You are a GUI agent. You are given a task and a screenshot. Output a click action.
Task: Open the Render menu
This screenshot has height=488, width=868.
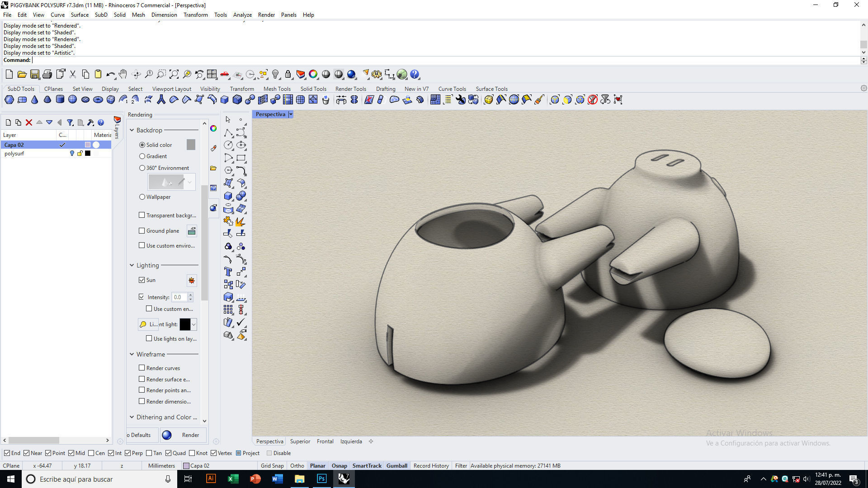(266, 15)
